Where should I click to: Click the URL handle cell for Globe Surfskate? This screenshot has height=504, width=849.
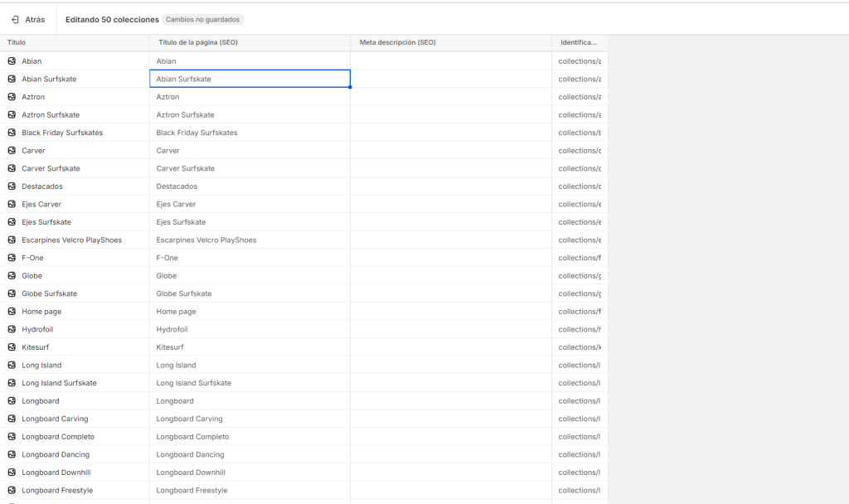[x=580, y=293]
